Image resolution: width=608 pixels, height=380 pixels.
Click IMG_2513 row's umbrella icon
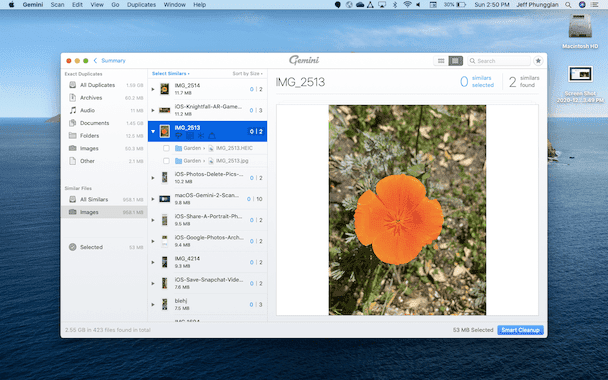click(x=178, y=135)
